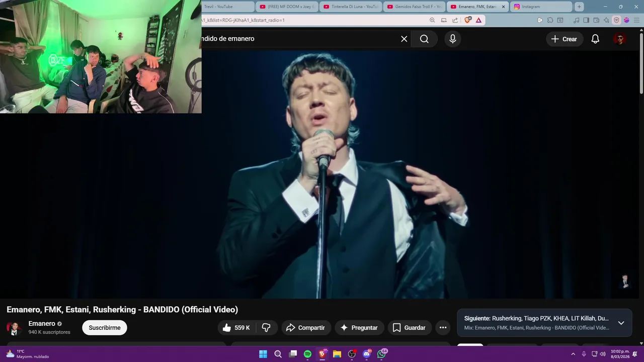Image resolution: width=644 pixels, height=362 pixels.
Task: Click the system tray microphone icon
Action: [x=584, y=354]
